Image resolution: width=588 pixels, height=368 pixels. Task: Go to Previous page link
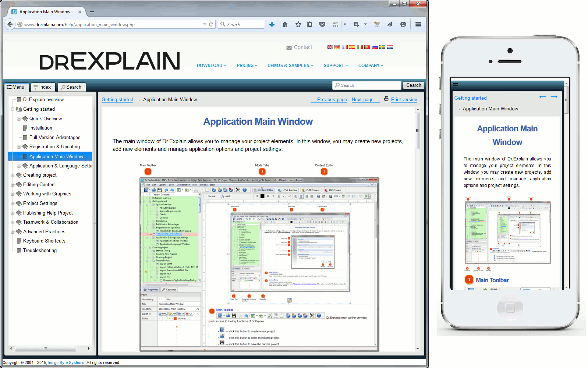(x=329, y=100)
